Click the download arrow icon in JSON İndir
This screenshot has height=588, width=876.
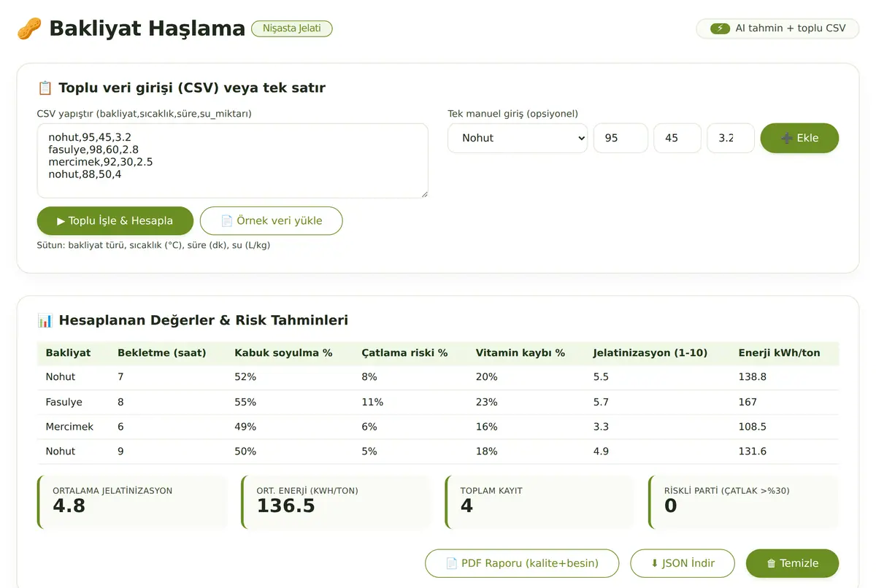pyautogui.click(x=655, y=563)
